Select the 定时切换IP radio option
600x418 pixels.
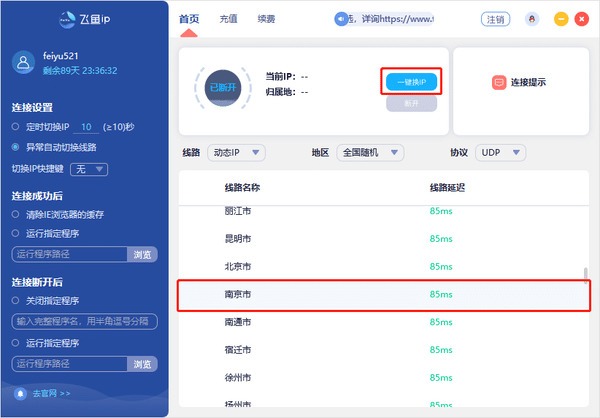(x=15, y=127)
